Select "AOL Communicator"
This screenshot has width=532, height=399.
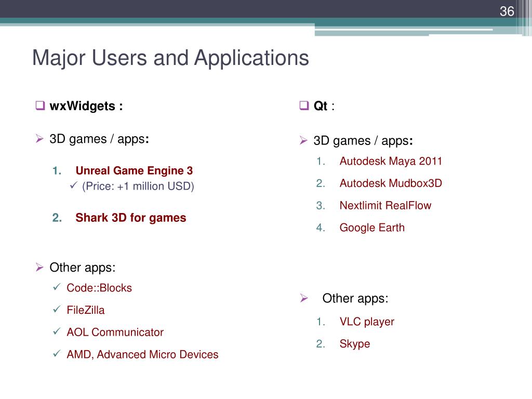coord(115,332)
